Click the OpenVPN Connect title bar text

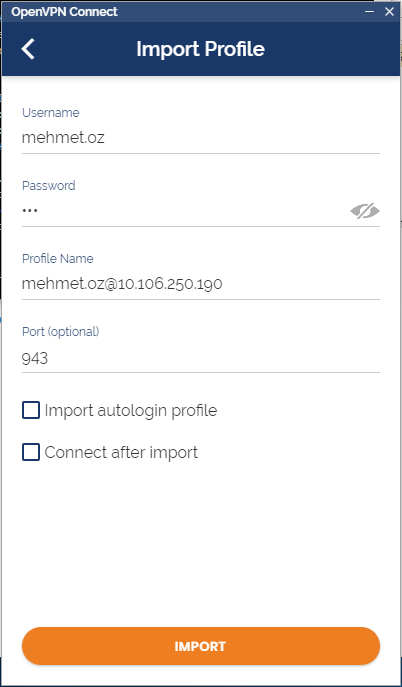point(64,12)
